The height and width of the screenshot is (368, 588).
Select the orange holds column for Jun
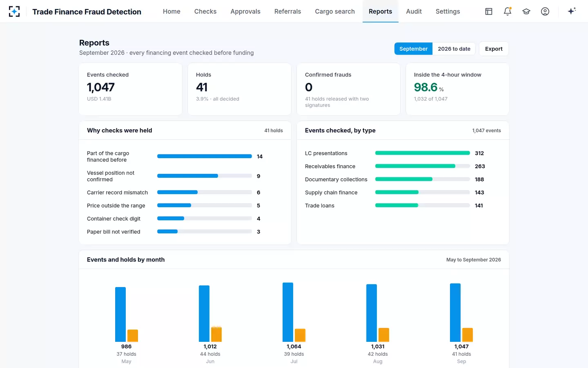(x=216, y=334)
